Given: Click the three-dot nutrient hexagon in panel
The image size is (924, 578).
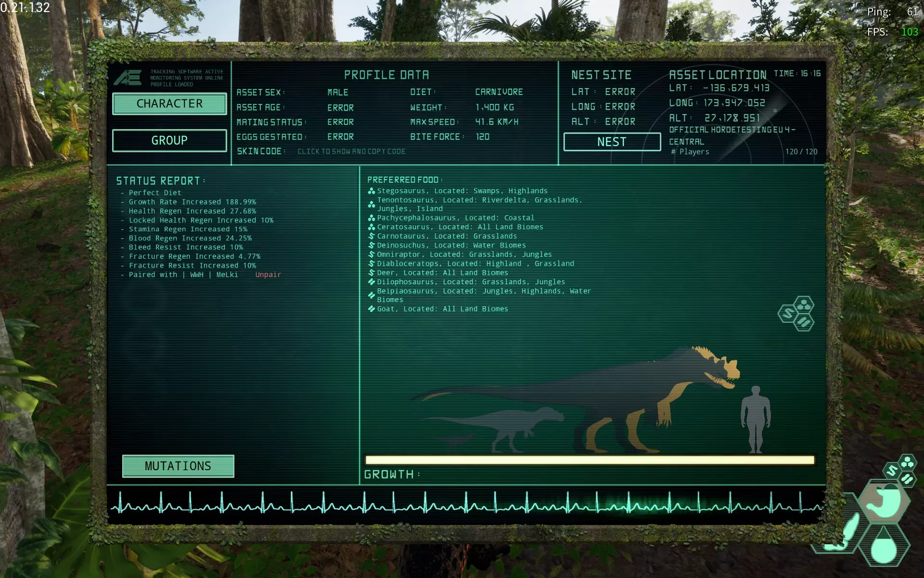Looking at the screenshot, I should pos(804,305).
